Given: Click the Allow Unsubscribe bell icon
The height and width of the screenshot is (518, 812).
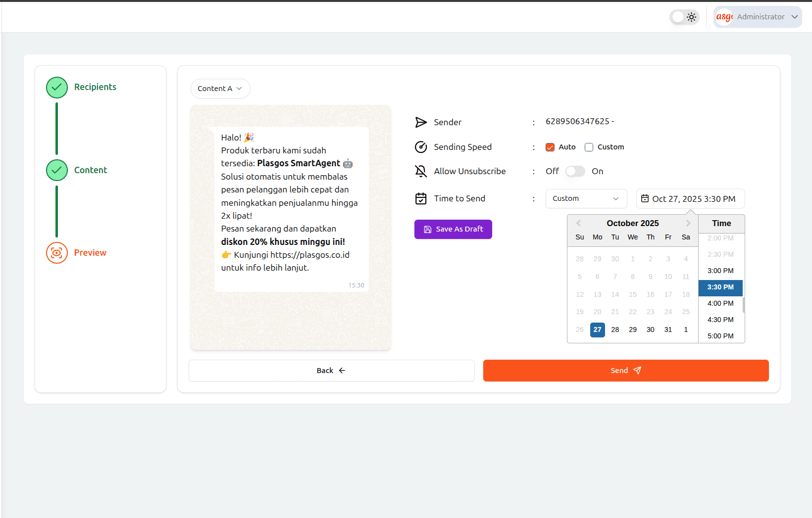Looking at the screenshot, I should coord(421,171).
